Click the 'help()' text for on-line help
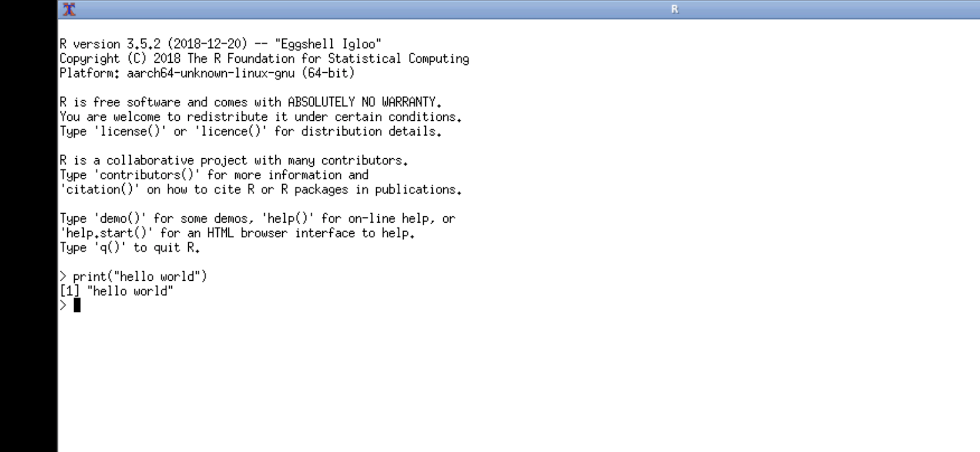The width and height of the screenshot is (980, 452). (288, 219)
